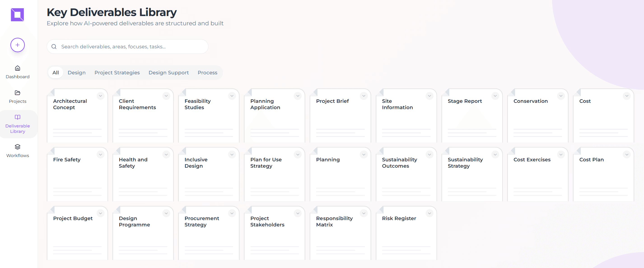This screenshot has height=268, width=644.
Task: Open Deliverable Library in the sidebar
Action: coord(18,124)
